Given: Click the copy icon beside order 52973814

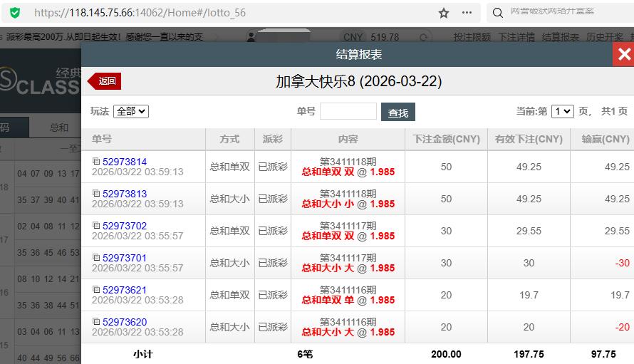Looking at the screenshot, I should 96,162.
